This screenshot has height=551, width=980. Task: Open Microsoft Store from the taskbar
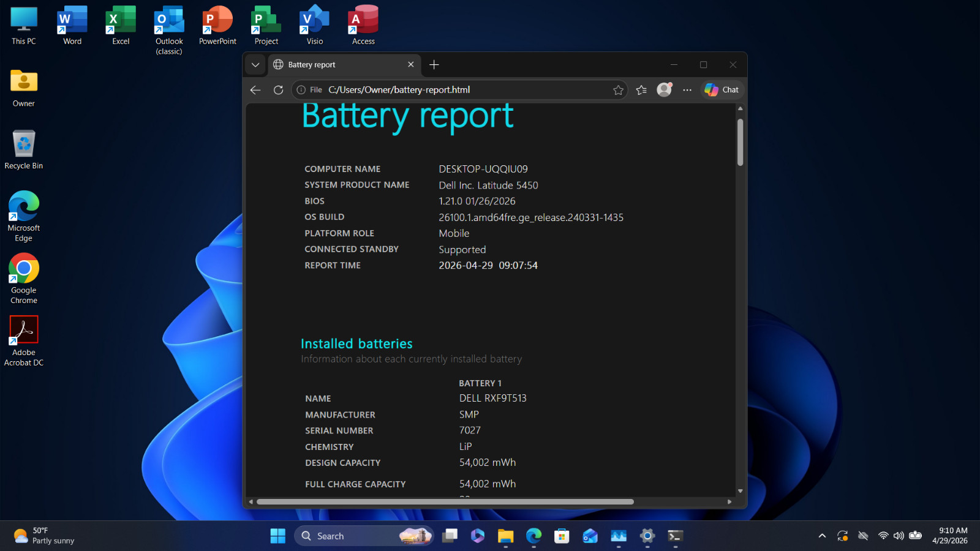pos(562,536)
